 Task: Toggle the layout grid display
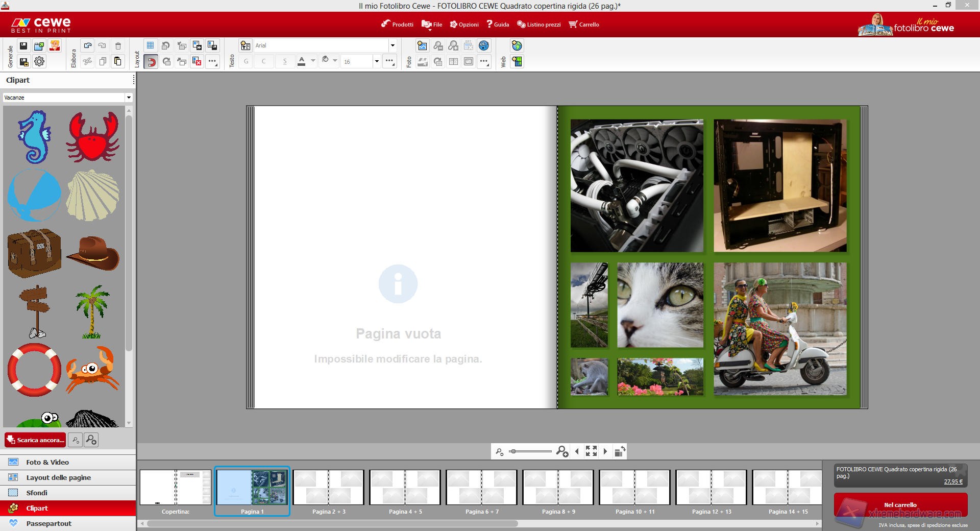tap(151, 46)
